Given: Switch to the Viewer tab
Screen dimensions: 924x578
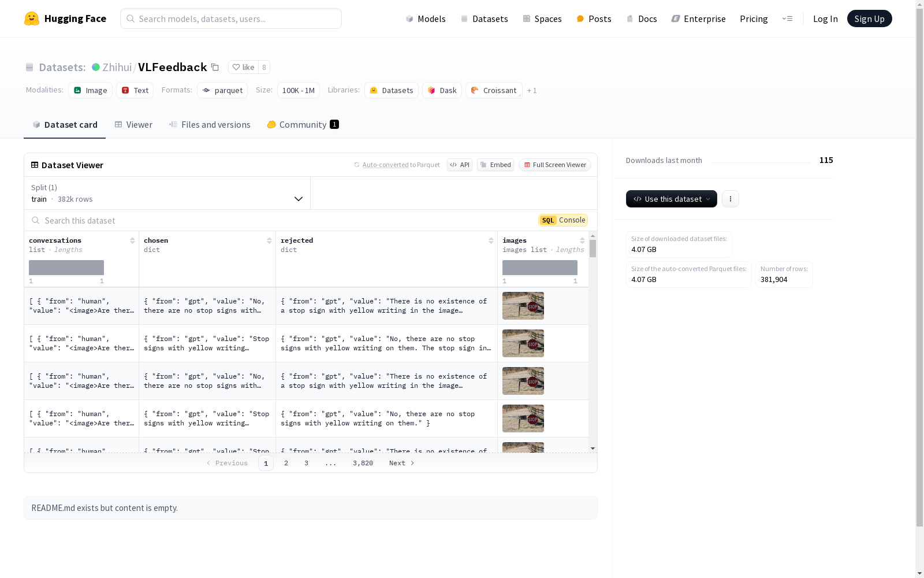Looking at the screenshot, I should [133, 125].
